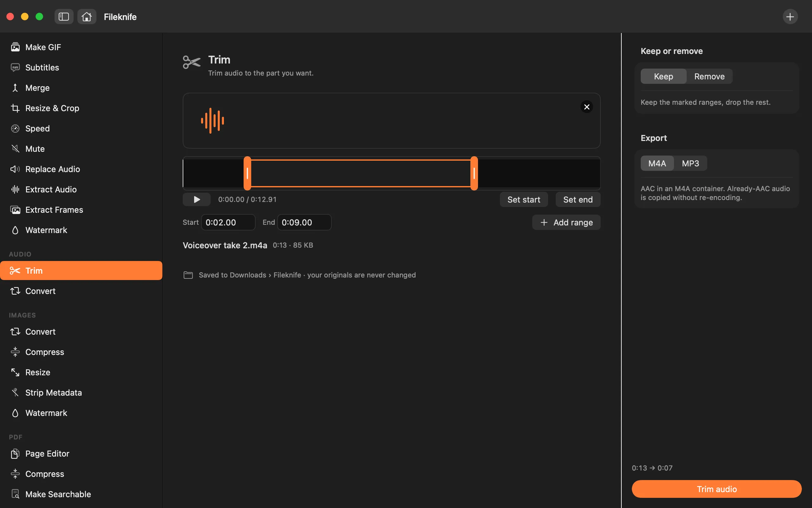Click the Home icon button

pyautogui.click(x=87, y=17)
